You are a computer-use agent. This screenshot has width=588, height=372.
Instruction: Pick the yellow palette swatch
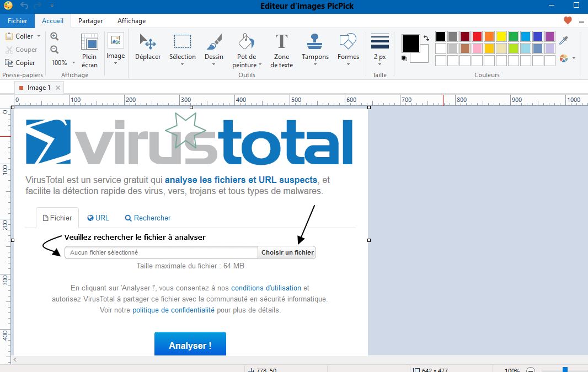pyautogui.click(x=501, y=36)
